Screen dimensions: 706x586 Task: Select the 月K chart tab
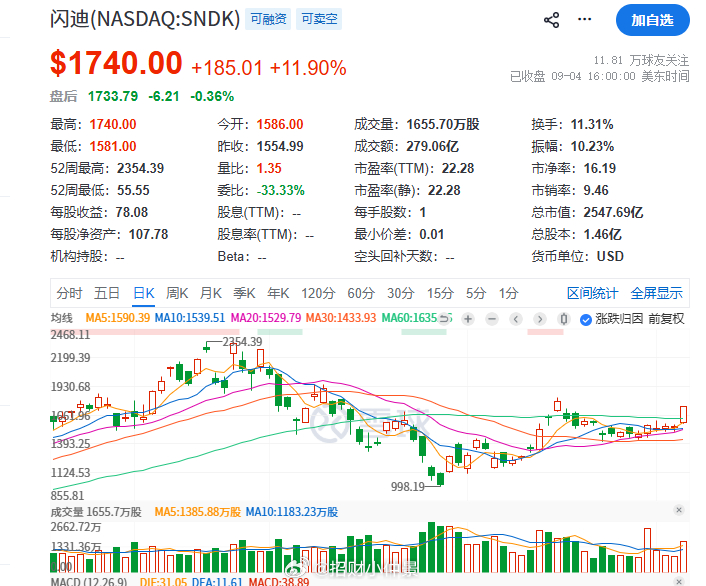[x=211, y=294]
